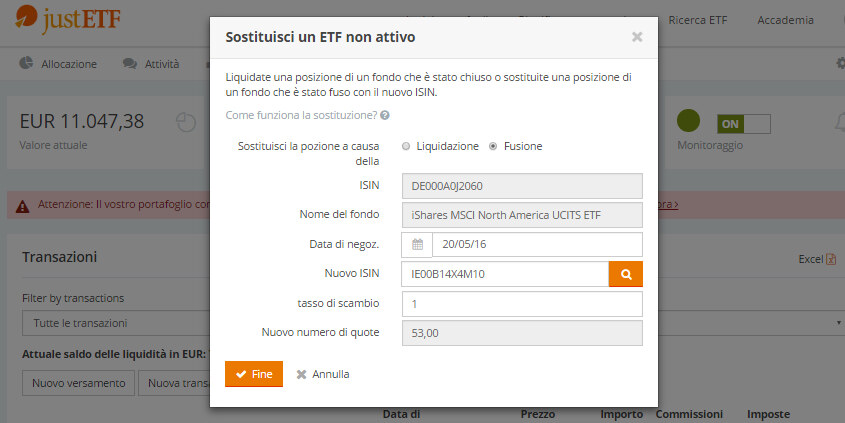Click the 'Nuovo versamento' button

79,383
